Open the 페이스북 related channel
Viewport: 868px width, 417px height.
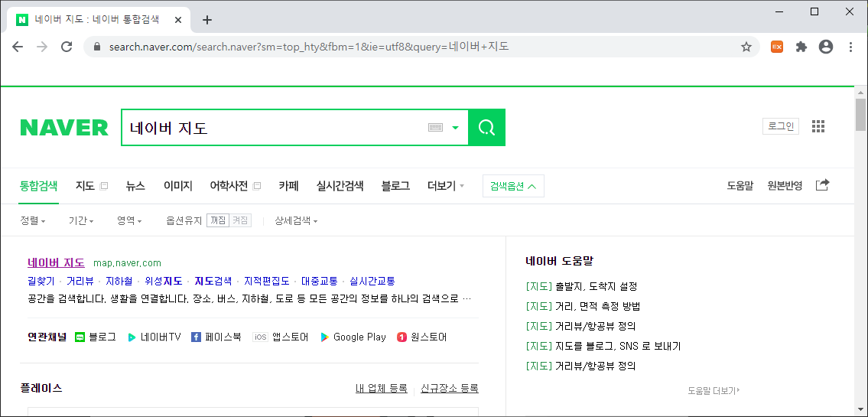tap(216, 337)
